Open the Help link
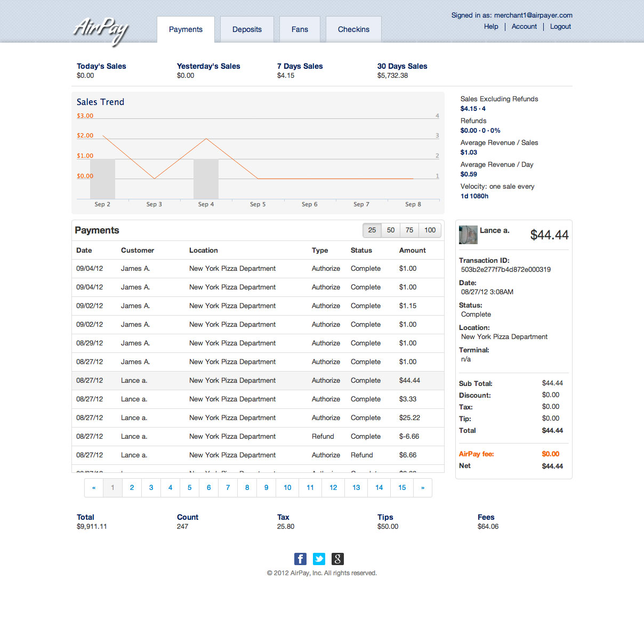 click(x=491, y=27)
